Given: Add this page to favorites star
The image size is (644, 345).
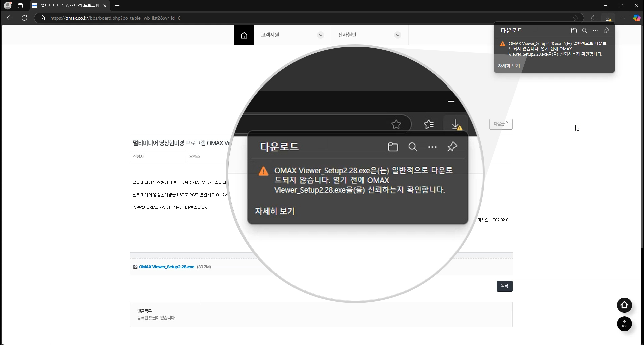Looking at the screenshot, I should 576,18.
